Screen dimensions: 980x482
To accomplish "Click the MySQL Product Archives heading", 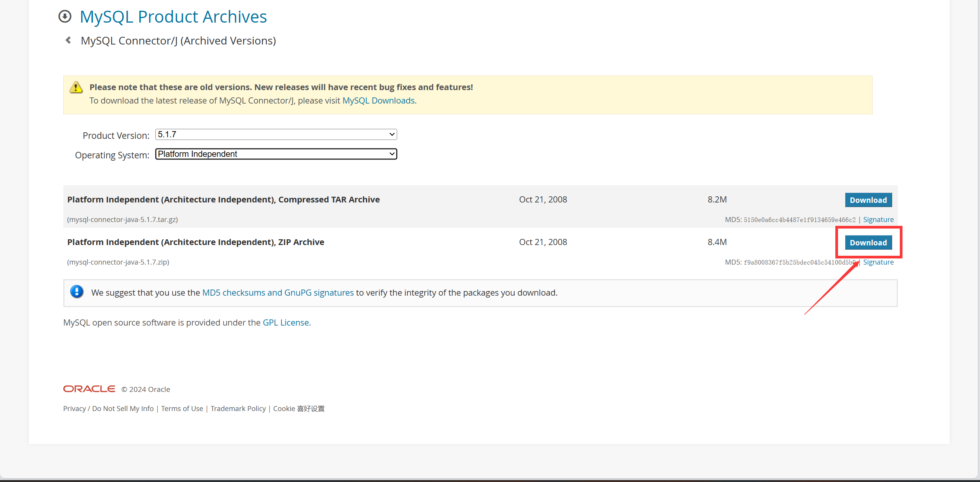I will point(173,17).
